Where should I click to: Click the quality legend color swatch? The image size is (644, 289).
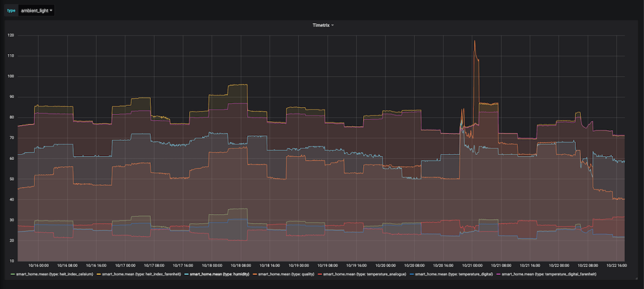[x=254, y=274]
